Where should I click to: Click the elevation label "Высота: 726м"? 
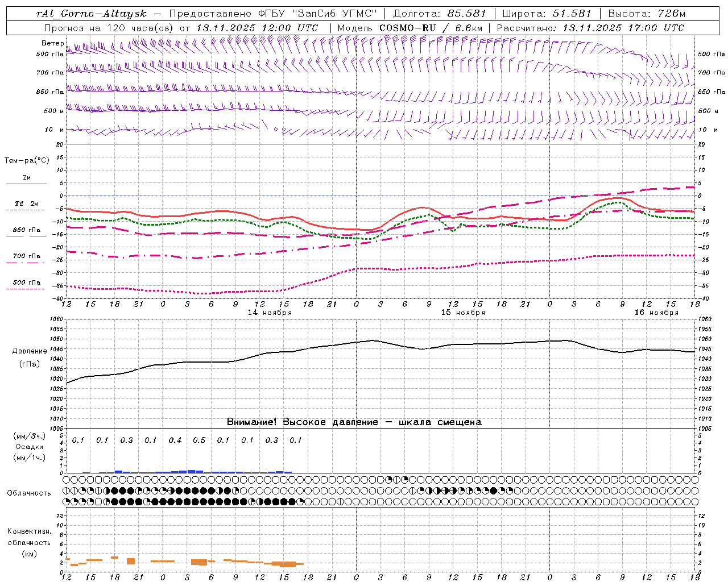[647, 14]
